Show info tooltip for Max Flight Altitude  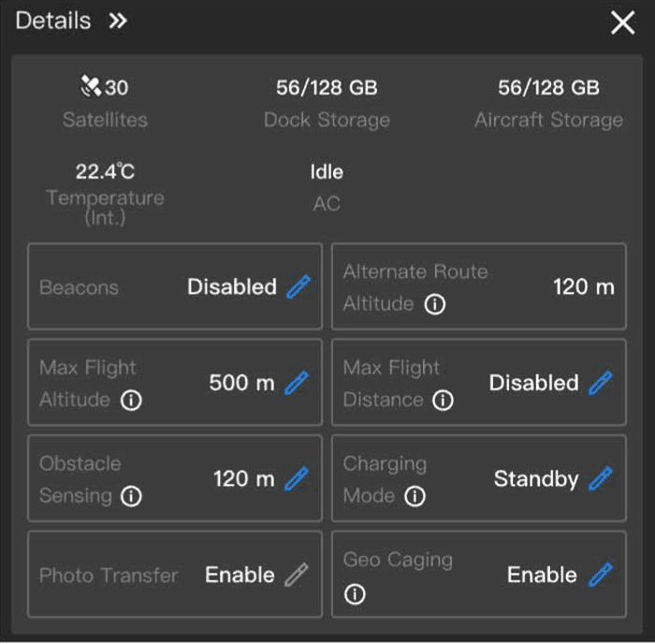131,401
